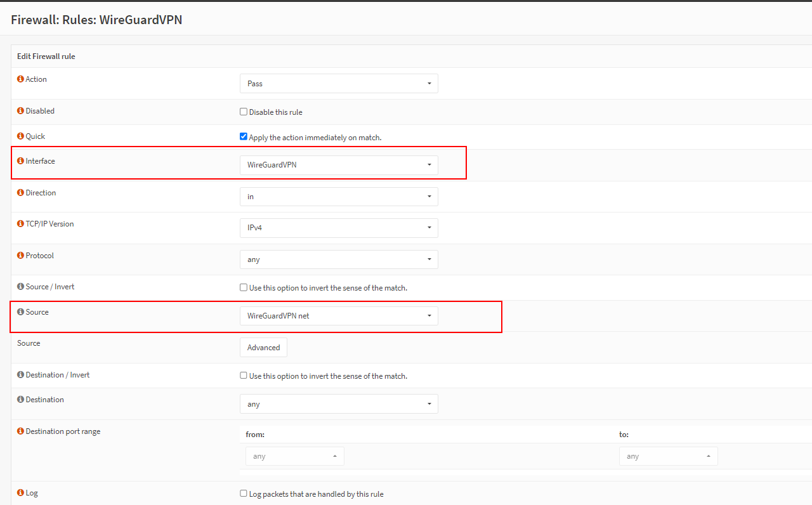
Task: Enable logging of packets handled by this rule
Action: (244, 494)
